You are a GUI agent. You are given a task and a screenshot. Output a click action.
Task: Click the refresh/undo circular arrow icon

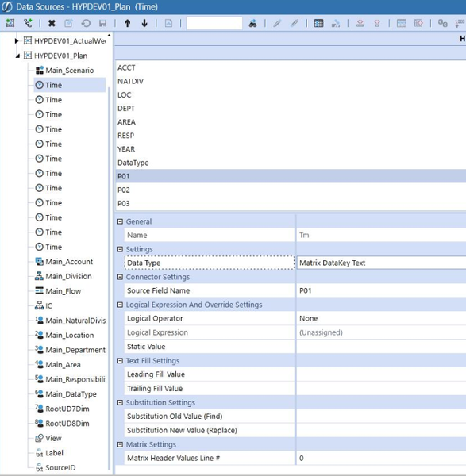point(86,23)
